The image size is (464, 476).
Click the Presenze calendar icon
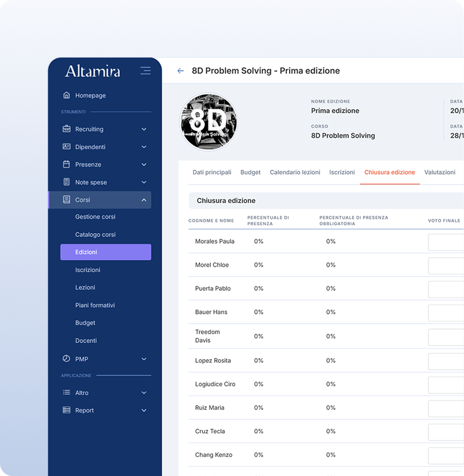pyautogui.click(x=67, y=164)
